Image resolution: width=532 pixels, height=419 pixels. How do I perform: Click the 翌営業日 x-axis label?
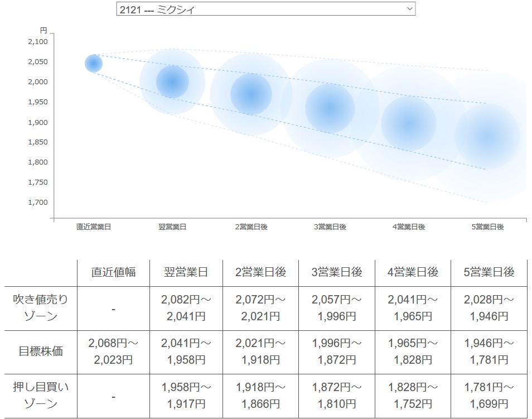click(x=172, y=227)
